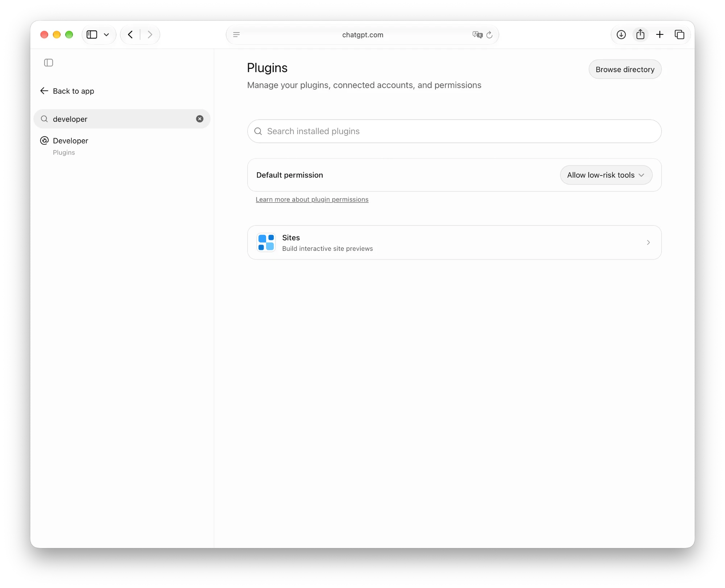This screenshot has height=588, width=725.
Task: Click the Sites plugin icon
Action: [266, 243]
